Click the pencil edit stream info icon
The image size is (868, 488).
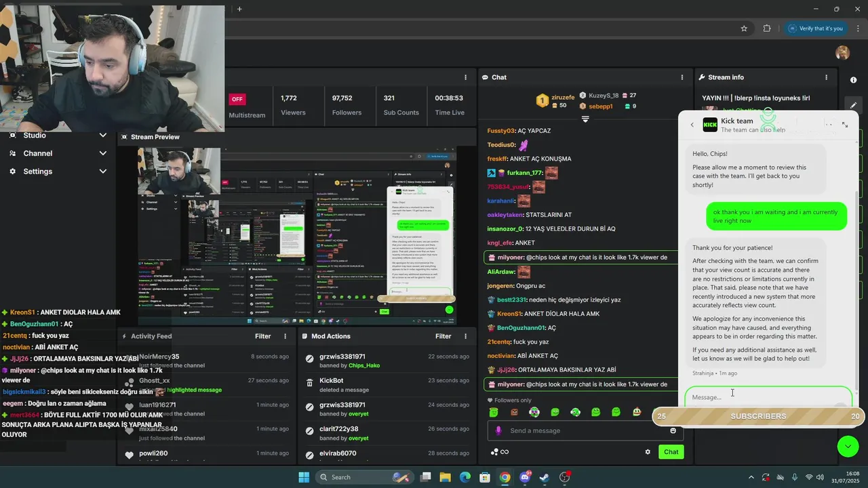[853, 105]
